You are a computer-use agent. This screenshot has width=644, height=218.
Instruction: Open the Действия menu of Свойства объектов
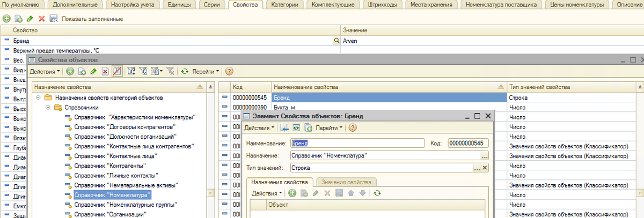click(x=45, y=71)
